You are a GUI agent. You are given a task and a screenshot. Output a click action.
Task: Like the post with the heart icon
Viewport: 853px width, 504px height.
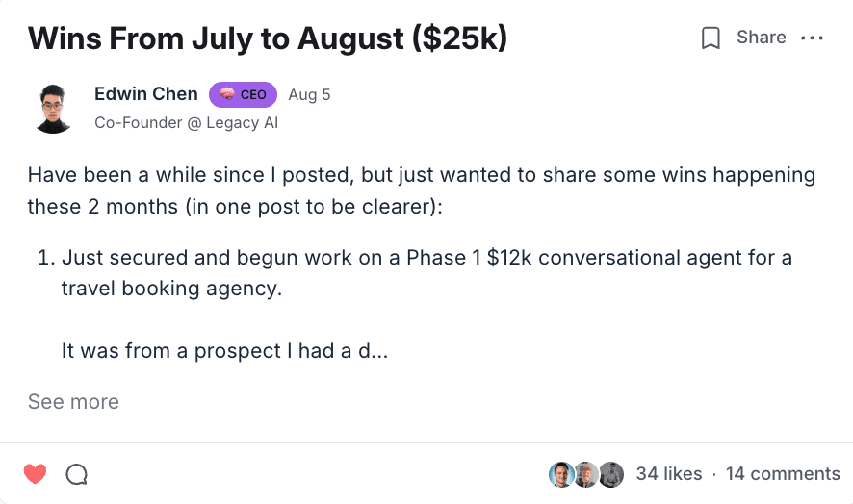click(36, 473)
